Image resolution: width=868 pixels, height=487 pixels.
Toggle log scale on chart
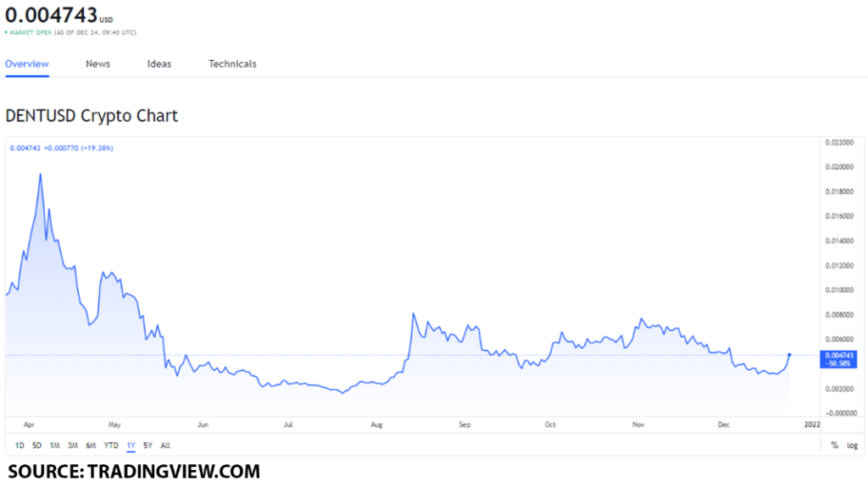852,445
